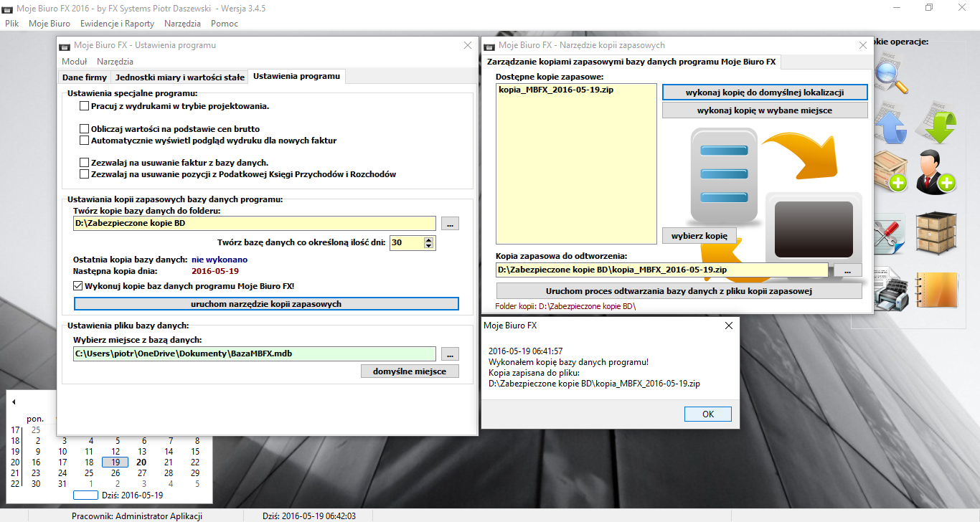
Task: Select kopia_MBFX_2016-05-19.zip in backups list
Action: pyautogui.click(x=556, y=90)
